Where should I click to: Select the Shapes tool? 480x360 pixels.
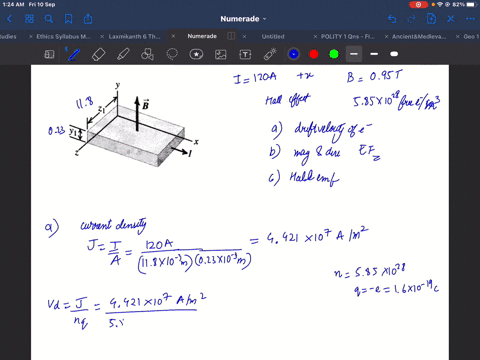pyautogui.click(x=147, y=54)
